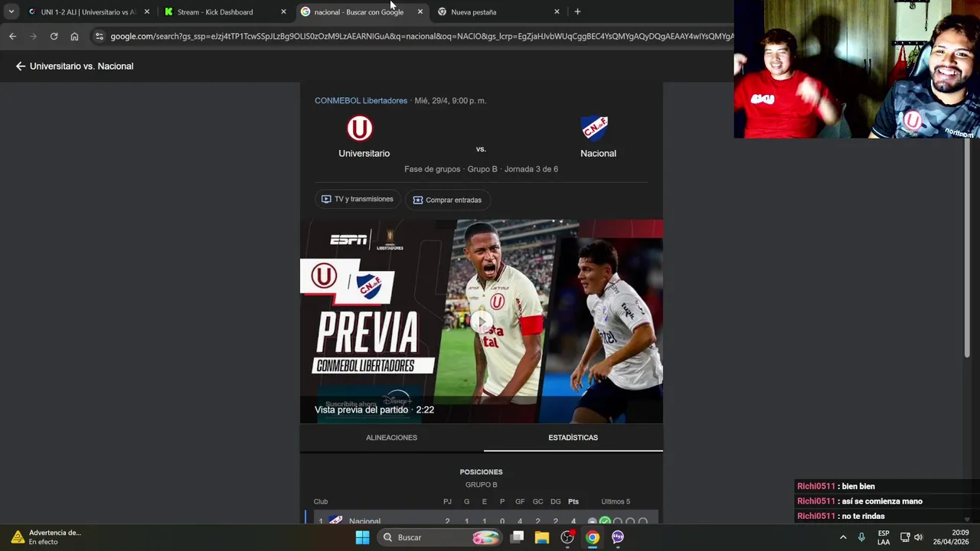Open the tab search dropdown arrow
The width and height of the screenshot is (980, 551).
(11, 11)
